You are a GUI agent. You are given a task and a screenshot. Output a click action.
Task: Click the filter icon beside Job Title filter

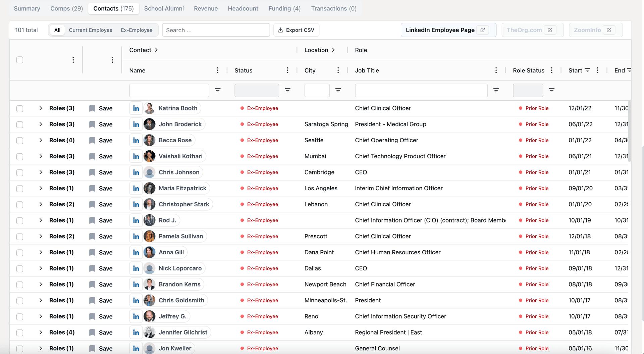pos(496,90)
